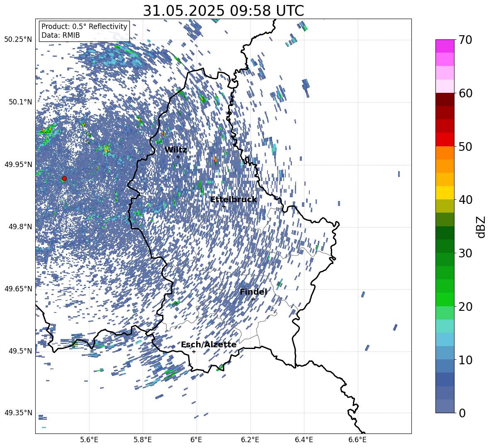
Task: Pick the yellow colorbar segment above 40
Action: [x=445, y=193]
